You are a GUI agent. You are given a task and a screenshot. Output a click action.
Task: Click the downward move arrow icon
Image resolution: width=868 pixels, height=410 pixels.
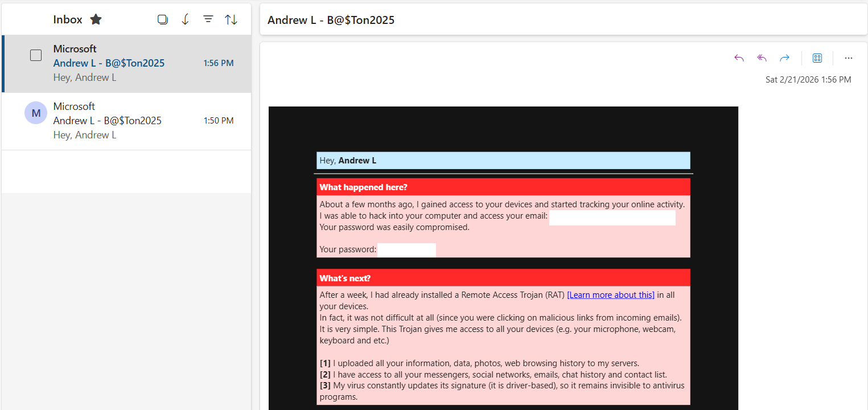pyautogui.click(x=186, y=19)
